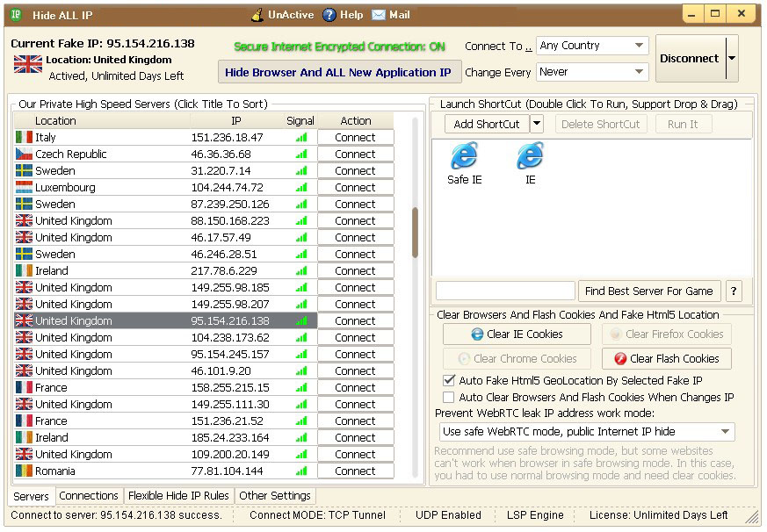Click Find Best Server For Game
767x532 pixels.
click(x=649, y=291)
